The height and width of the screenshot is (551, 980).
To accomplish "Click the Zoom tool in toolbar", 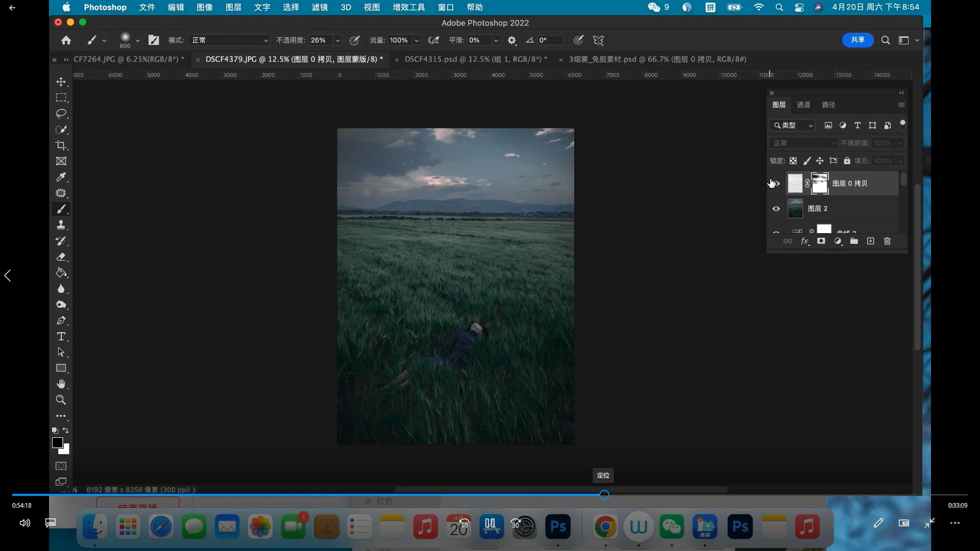I will 61,400.
